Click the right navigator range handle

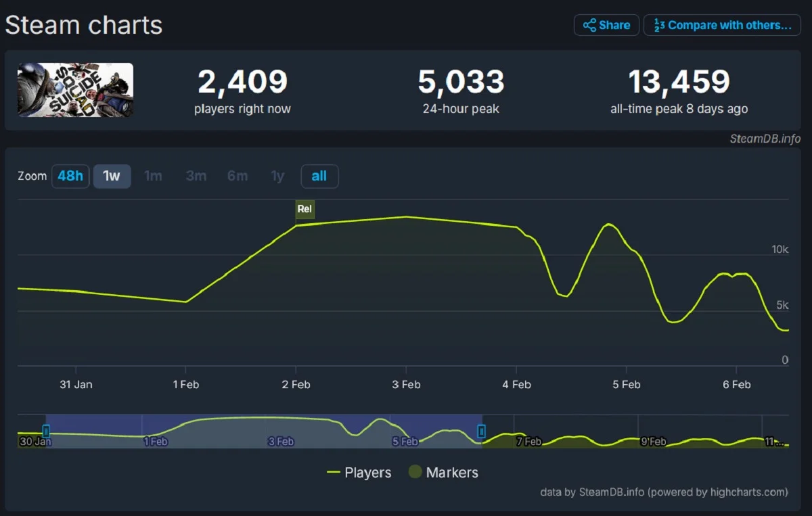tap(481, 431)
